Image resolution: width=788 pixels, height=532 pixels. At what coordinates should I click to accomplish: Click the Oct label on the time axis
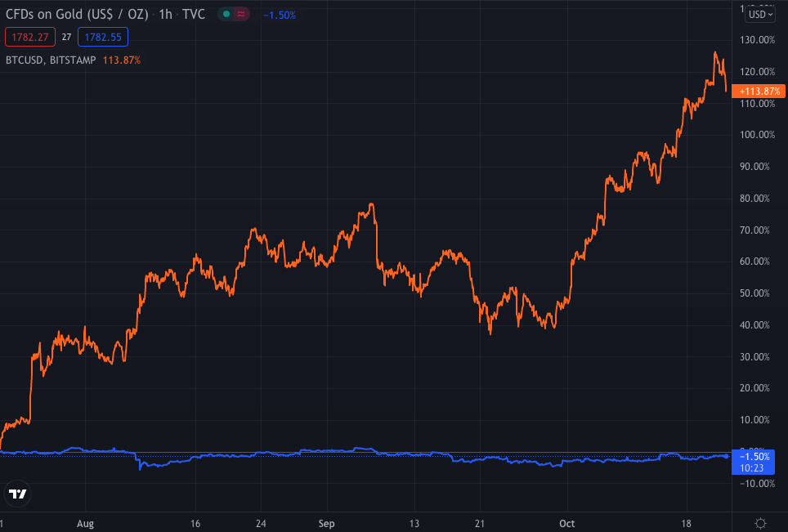coord(566,523)
